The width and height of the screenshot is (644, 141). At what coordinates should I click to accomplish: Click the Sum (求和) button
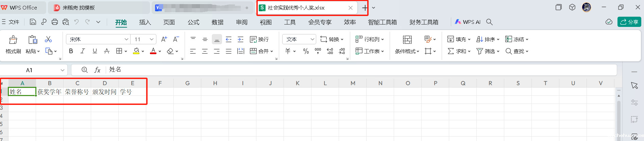(x=459, y=51)
